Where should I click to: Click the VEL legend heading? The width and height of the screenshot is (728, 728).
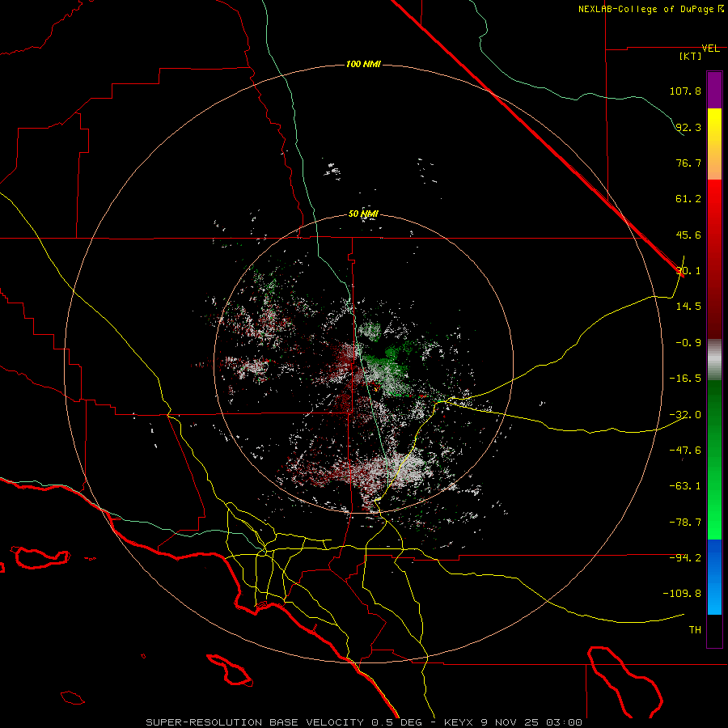(711, 49)
